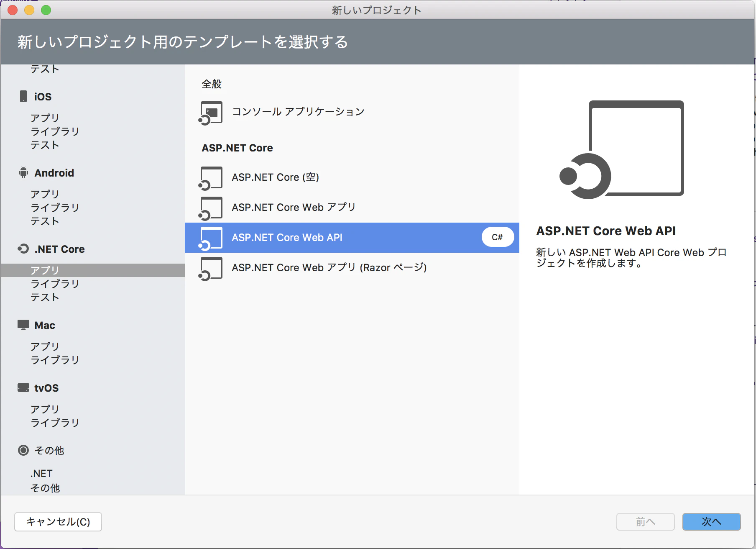
Task: Select テスト under the iOS category
Action: point(45,145)
